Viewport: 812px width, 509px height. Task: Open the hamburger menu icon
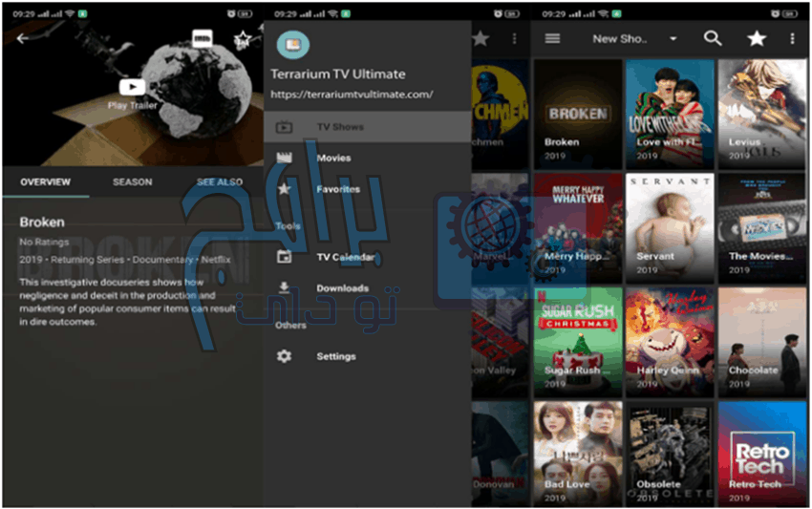(552, 39)
